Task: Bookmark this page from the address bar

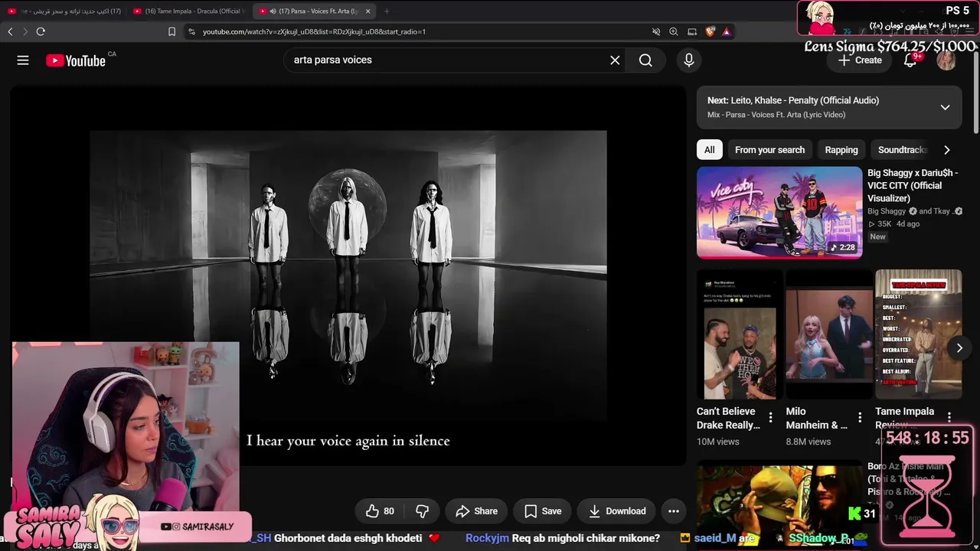Action: (x=171, y=31)
